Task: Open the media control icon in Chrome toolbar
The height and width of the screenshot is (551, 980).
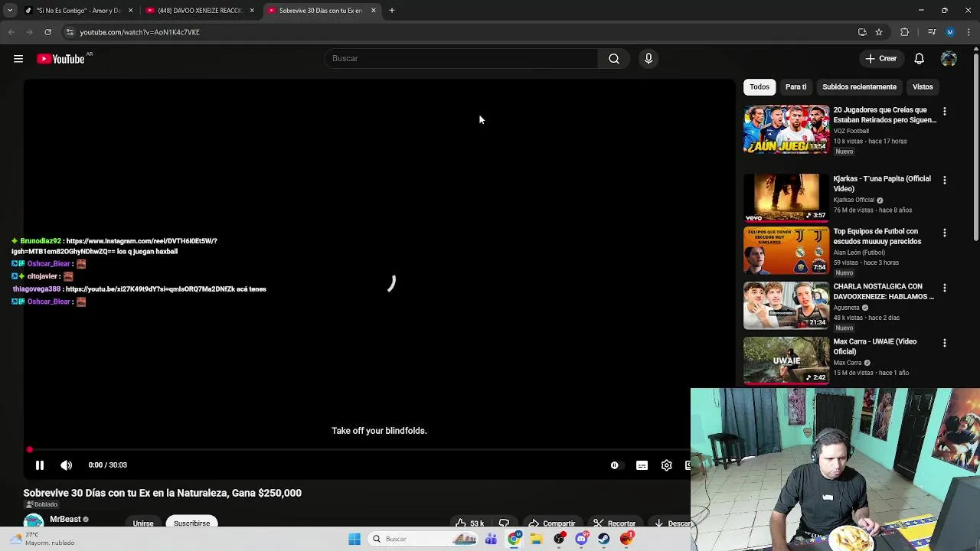Action: 931,32
